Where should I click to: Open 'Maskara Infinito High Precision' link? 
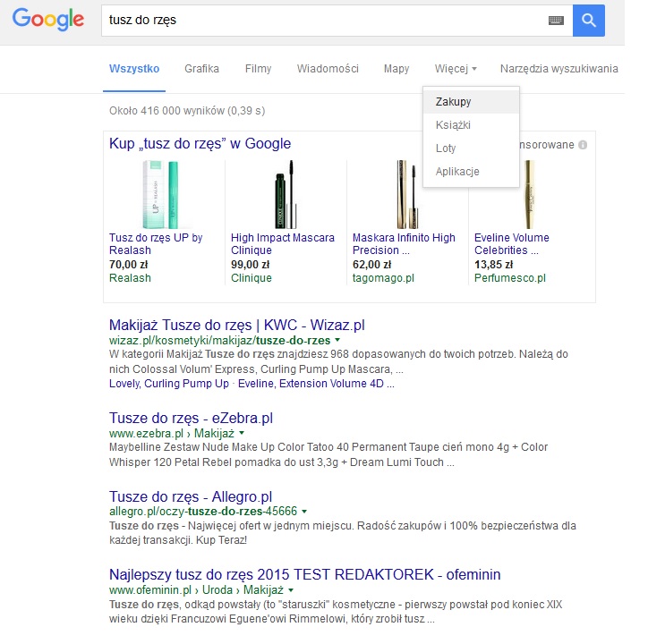(404, 243)
